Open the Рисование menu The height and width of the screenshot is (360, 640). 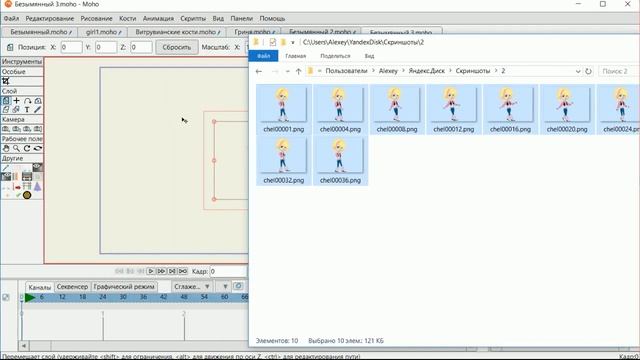point(96,18)
